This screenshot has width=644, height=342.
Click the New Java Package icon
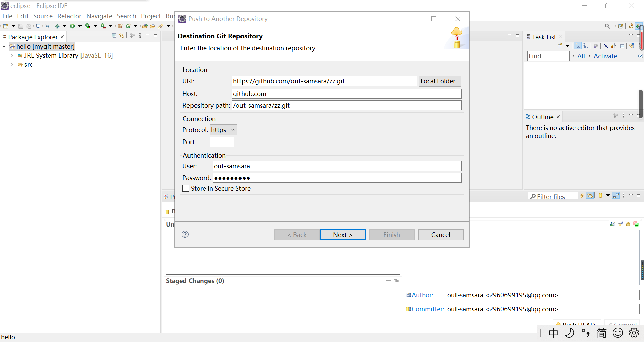(x=120, y=26)
